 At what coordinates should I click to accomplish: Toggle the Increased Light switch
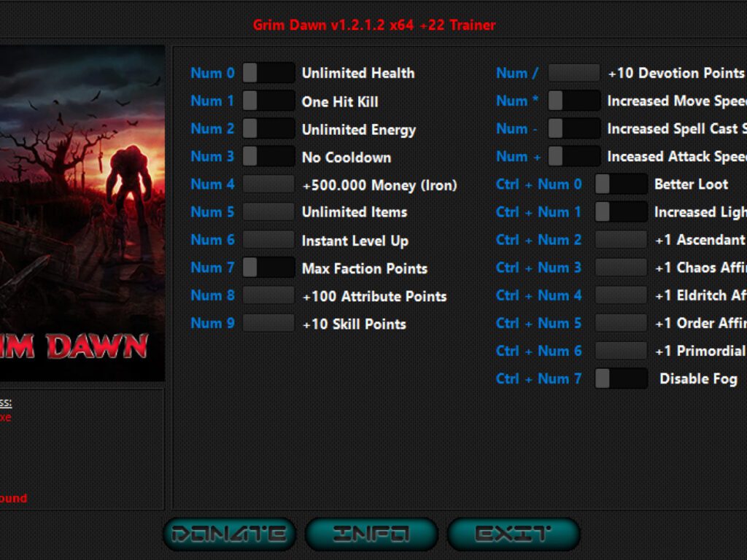pyautogui.click(x=622, y=212)
